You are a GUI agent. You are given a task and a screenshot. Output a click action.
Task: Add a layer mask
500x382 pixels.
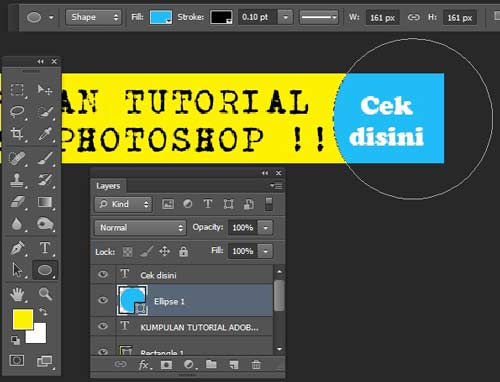[166, 365]
